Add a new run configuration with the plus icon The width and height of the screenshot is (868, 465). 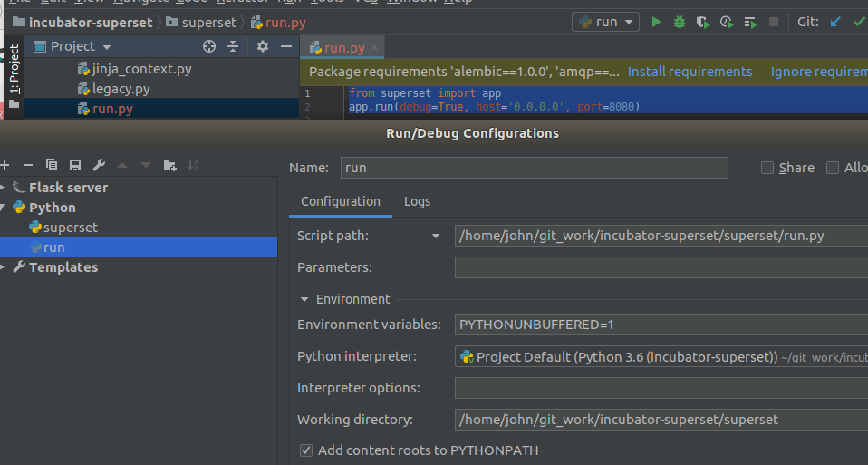tap(5, 165)
